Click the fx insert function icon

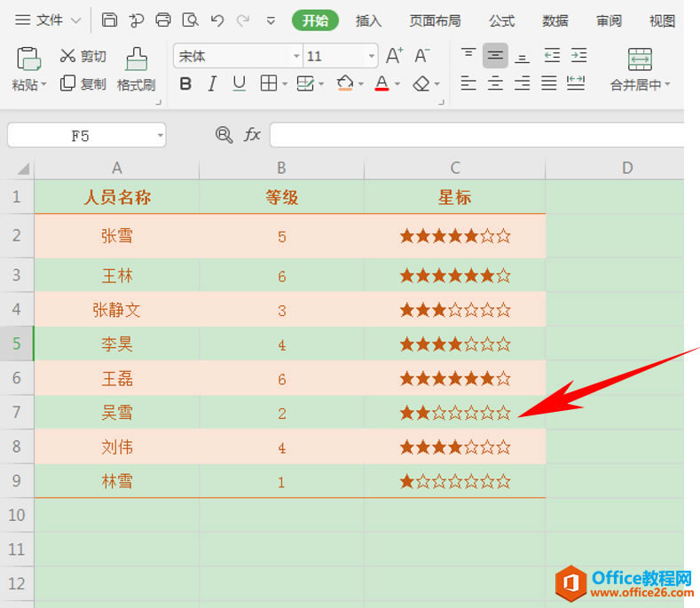tap(252, 134)
